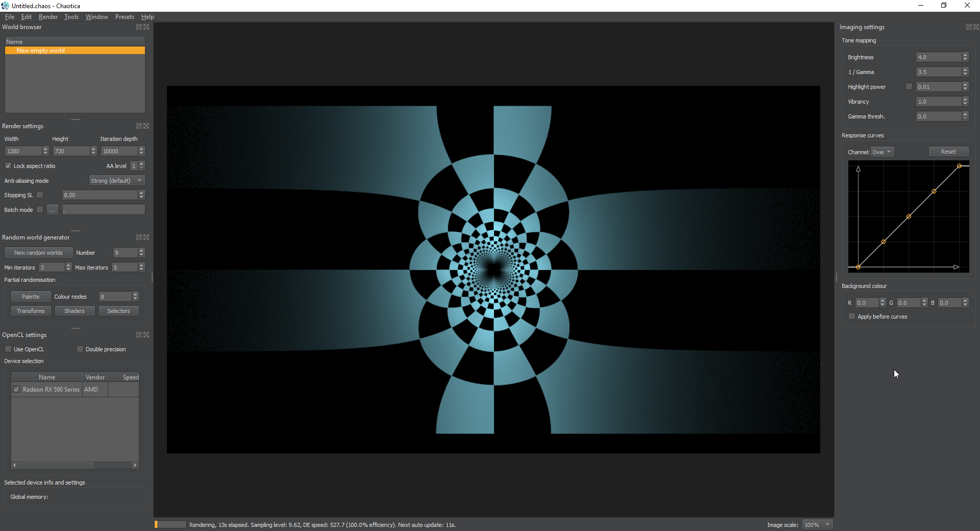The image size is (980, 531).
Task: Select top-right response curve control point
Action: pyautogui.click(x=960, y=166)
